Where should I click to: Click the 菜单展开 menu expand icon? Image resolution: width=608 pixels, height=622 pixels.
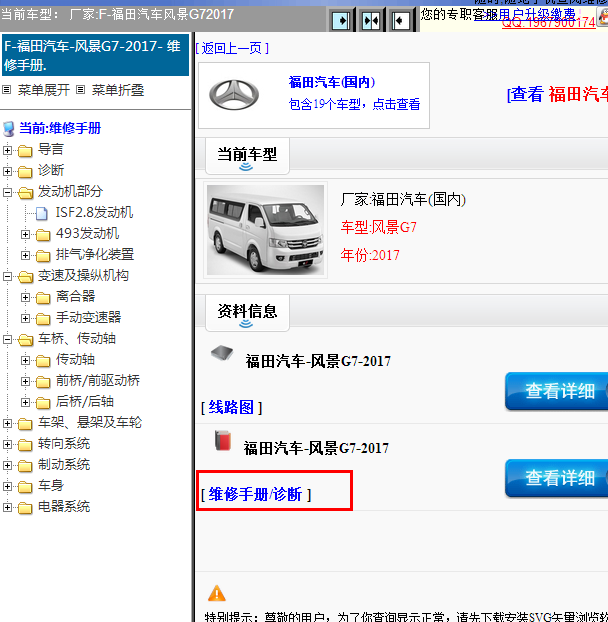(x=6, y=90)
